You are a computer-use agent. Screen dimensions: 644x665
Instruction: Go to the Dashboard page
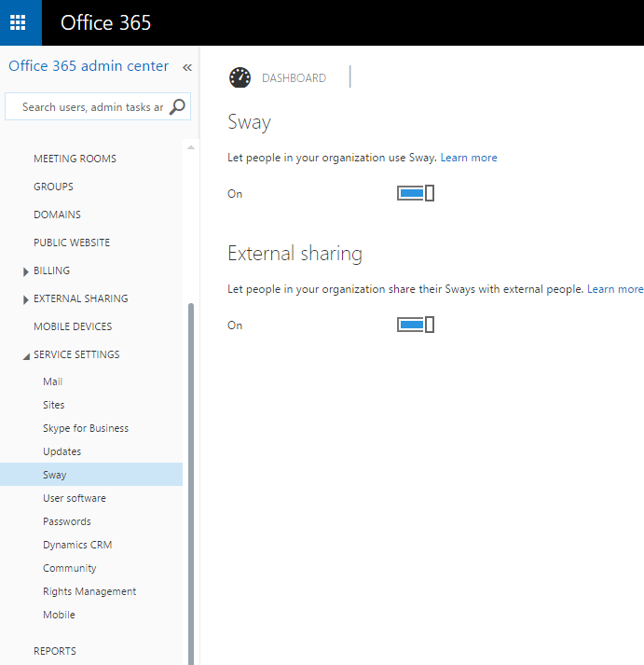(294, 78)
